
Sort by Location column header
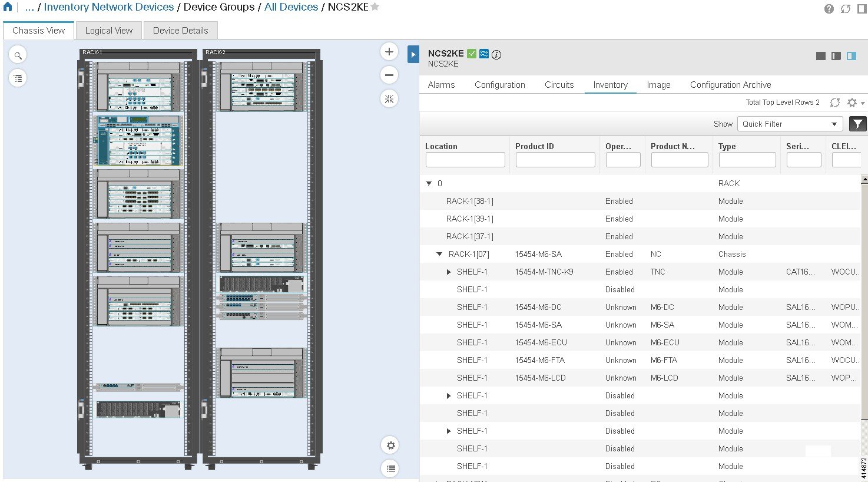[x=441, y=146]
